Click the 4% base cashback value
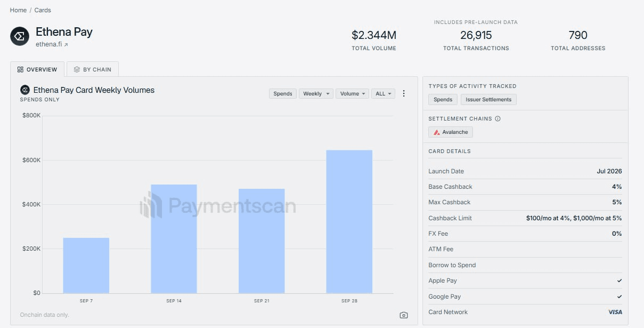The width and height of the screenshot is (644, 328). coord(617,187)
